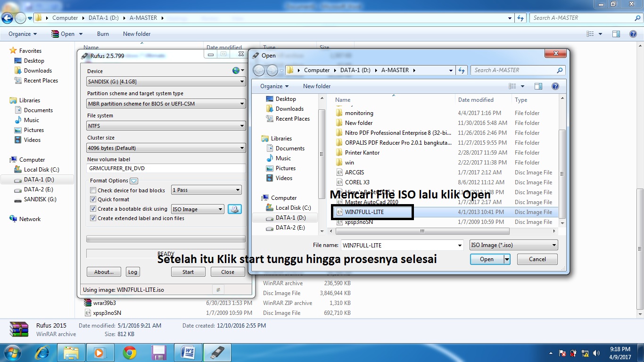Click the hash '#' button in Rufus status bar
The height and width of the screenshot is (362, 644).
coord(218,290)
